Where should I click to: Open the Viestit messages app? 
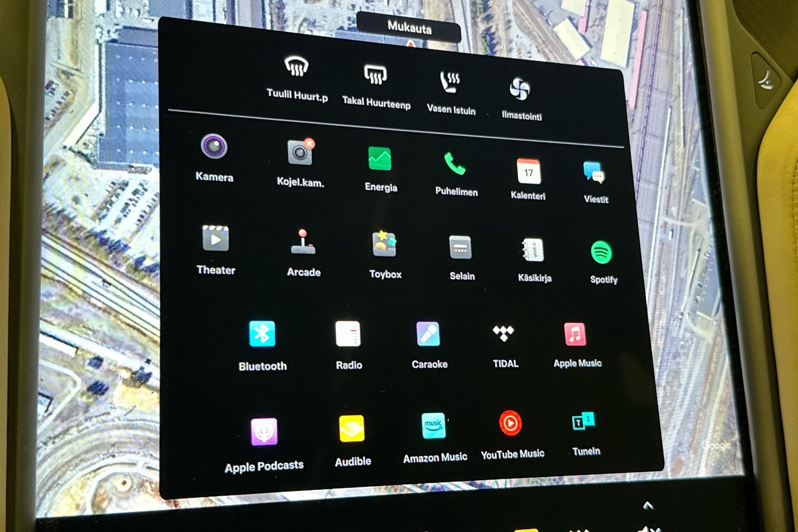tap(596, 182)
